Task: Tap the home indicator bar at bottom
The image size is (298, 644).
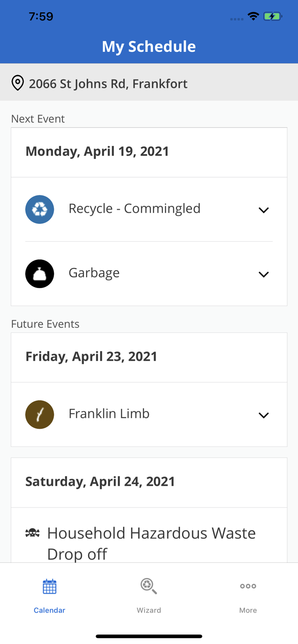Action: click(149, 636)
